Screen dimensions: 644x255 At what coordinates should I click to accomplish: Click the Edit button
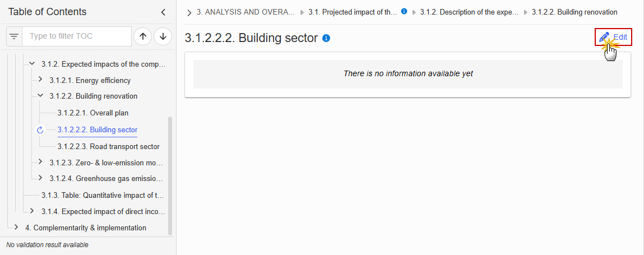pyautogui.click(x=613, y=37)
